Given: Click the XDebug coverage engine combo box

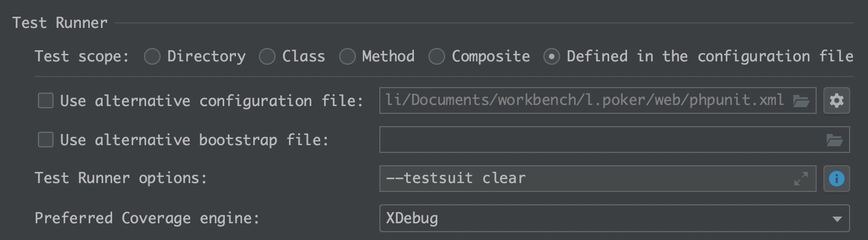Looking at the screenshot, I should click(x=614, y=218).
